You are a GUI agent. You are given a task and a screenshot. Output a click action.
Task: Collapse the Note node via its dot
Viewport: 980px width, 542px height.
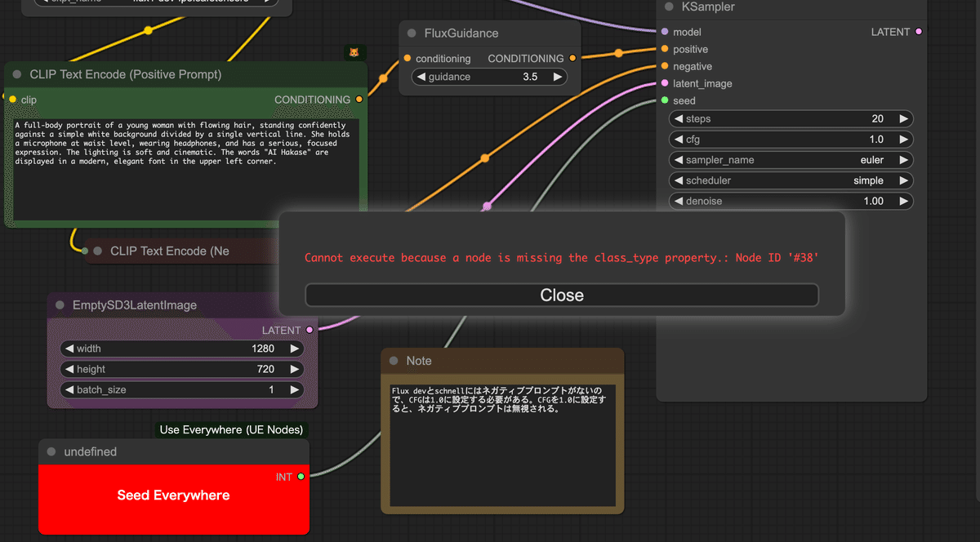(394, 361)
